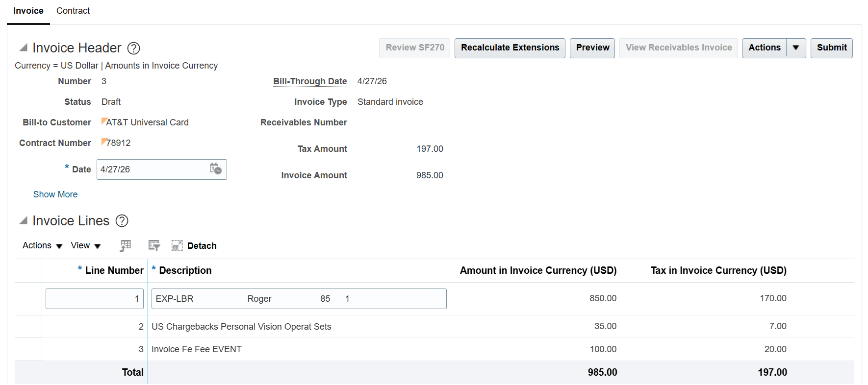Click the 100.00 amount cell

point(603,349)
